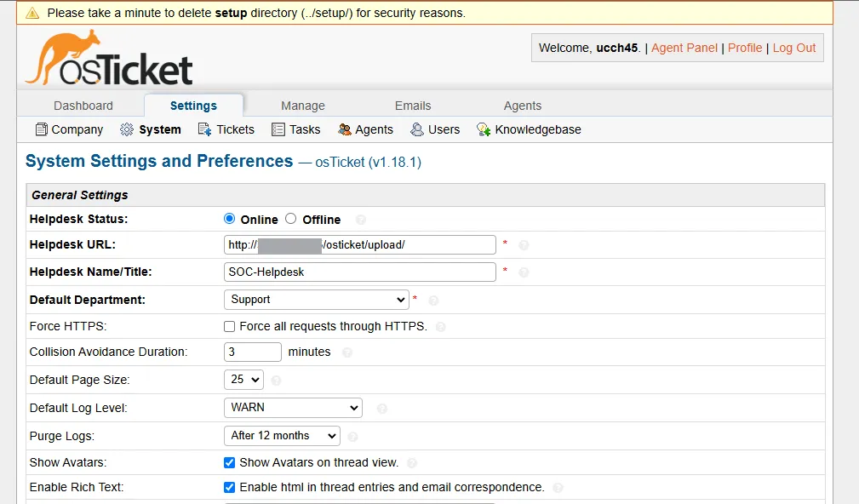This screenshot has height=504, width=859.
Task: Click the Agent Panel link
Action: (x=684, y=48)
